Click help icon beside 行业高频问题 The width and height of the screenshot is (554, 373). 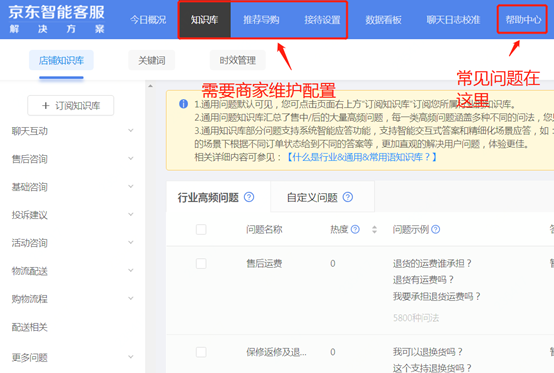point(249,197)
